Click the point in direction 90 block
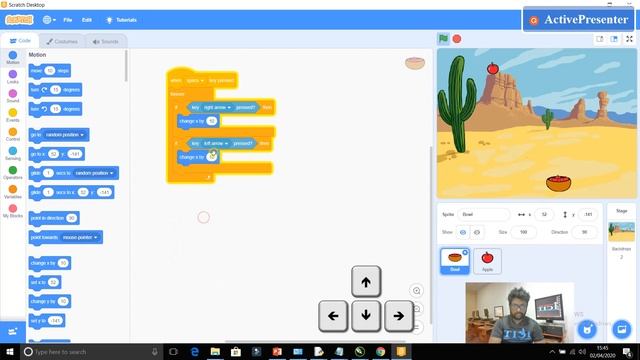The width and height of the screenshot is (640, 360). [54, 218]
